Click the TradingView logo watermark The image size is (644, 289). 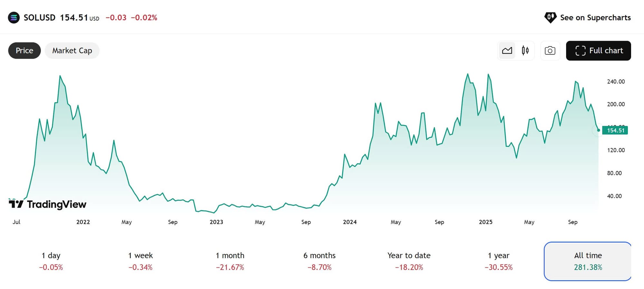[x=47, y=204]
